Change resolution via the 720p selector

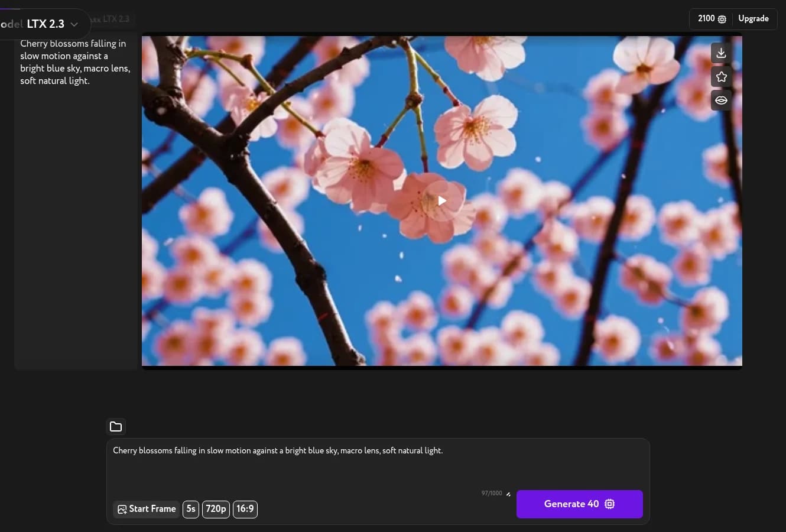216,509
